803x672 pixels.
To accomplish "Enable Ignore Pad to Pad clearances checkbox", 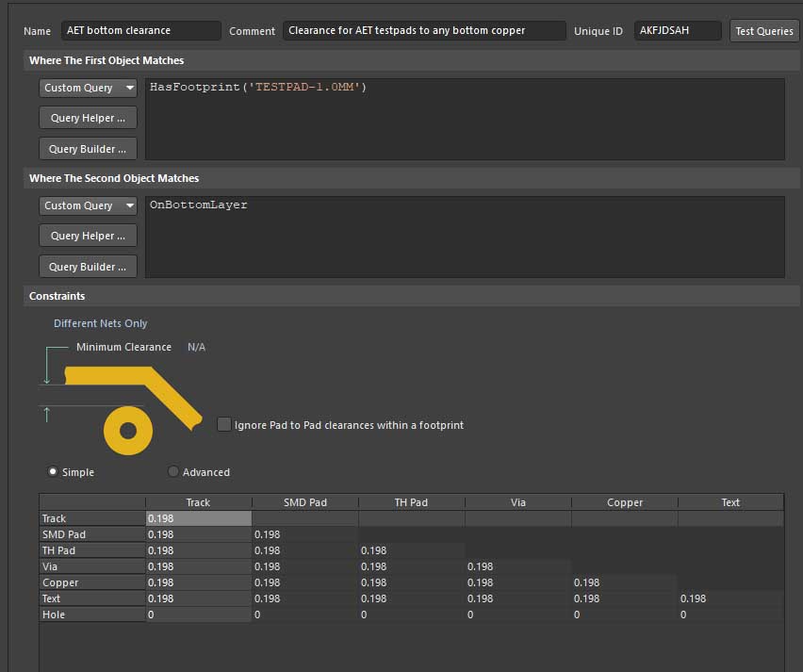I will coord(224,425).
